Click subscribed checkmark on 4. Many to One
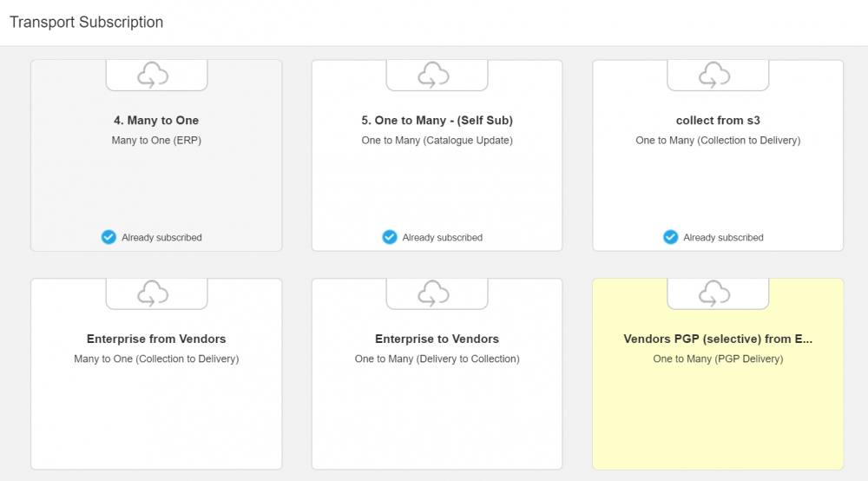This screenshot has width=868, height=481. tap(108, 237)
